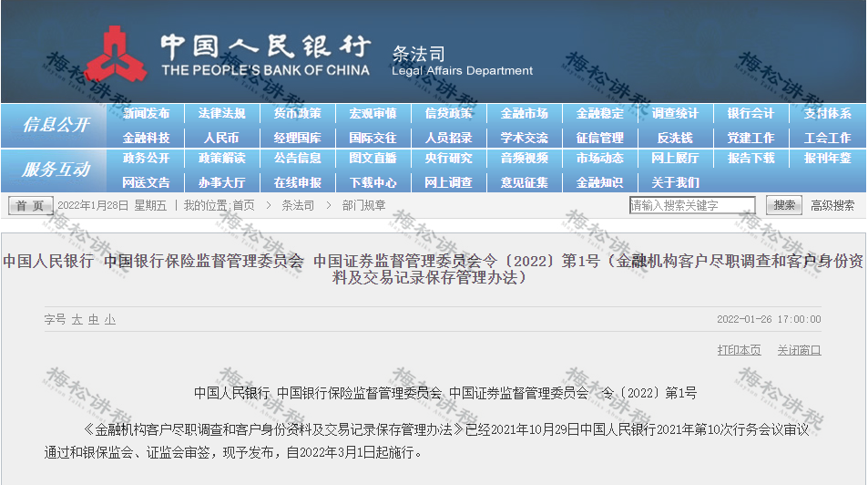Screen dimensions: 868x485
Task: Visit the 网上展厅 page
Action: (675, 159)
